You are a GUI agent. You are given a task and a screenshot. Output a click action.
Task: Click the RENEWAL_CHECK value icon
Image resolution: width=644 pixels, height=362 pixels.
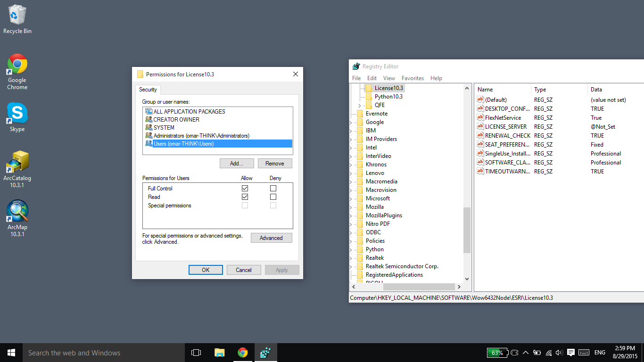(x=480, y=135)
